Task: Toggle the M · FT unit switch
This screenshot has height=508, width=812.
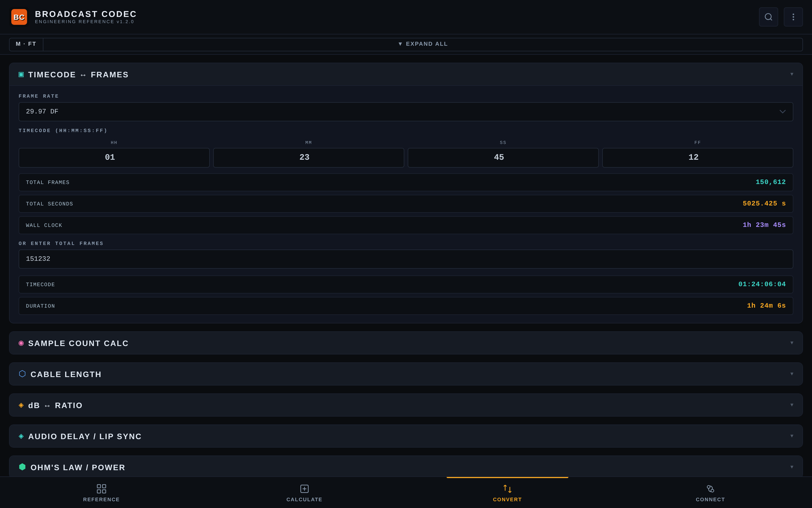Action: (x=26, y=44)
